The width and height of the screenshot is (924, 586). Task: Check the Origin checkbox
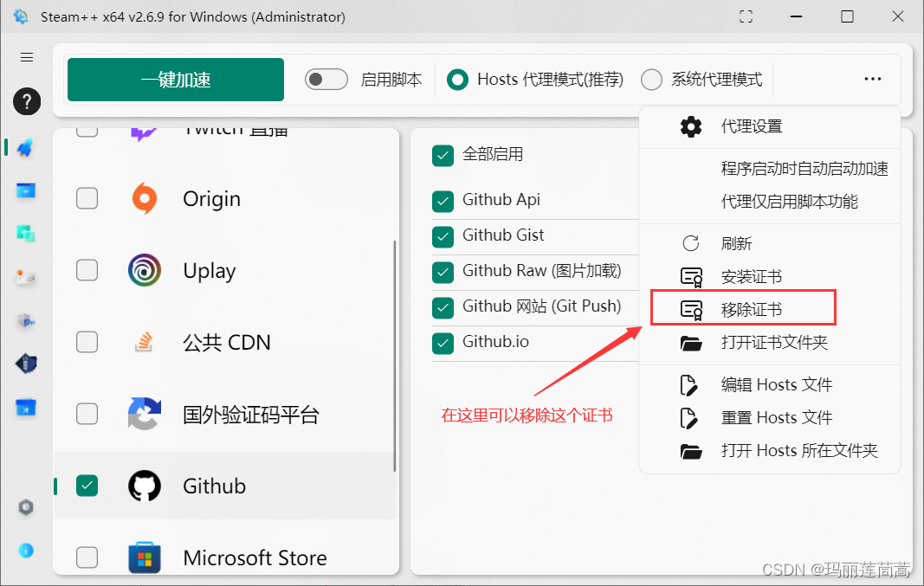87,198
